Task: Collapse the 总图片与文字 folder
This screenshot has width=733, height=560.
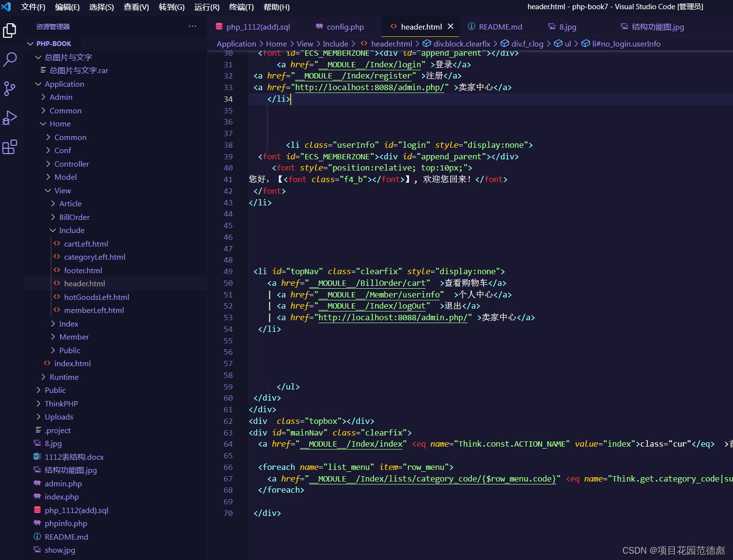Action: [x=38, y=57]
